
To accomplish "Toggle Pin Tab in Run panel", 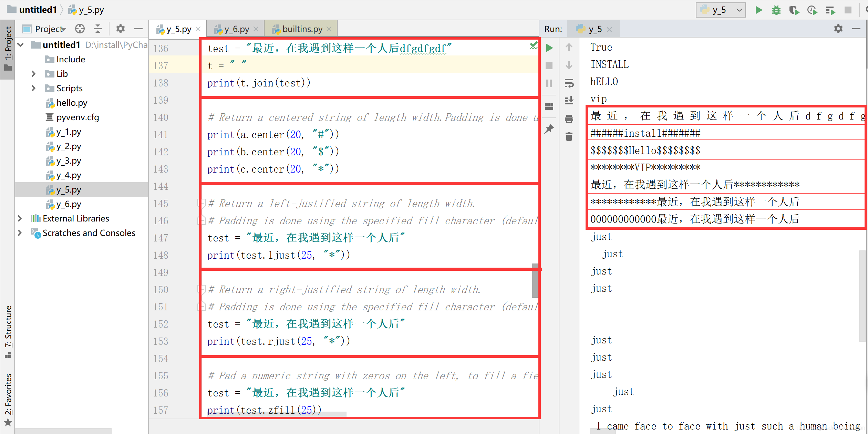I will 549,129.
